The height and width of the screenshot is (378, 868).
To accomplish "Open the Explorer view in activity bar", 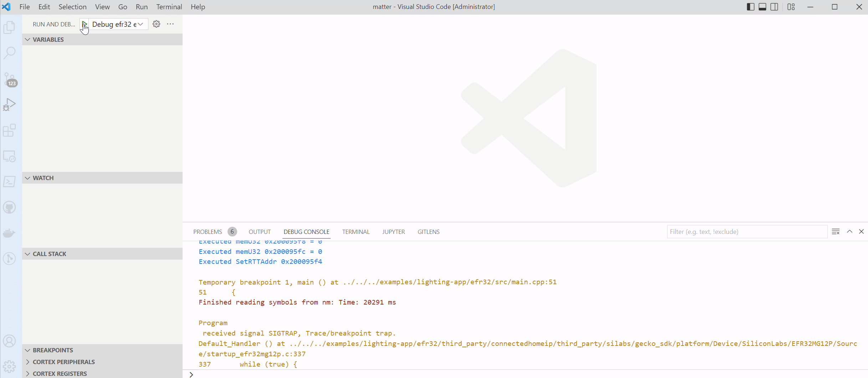I will [10, 27].
